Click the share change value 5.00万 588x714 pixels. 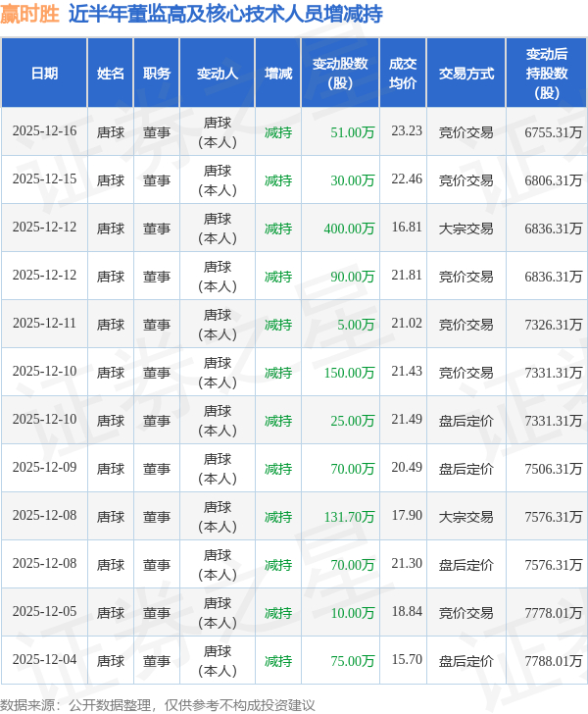[356, 325]
